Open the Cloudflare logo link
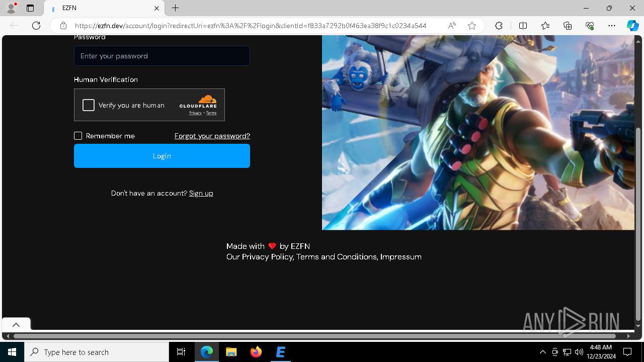The width and height of the screenshot is (644, 362). tap(198, 101)
